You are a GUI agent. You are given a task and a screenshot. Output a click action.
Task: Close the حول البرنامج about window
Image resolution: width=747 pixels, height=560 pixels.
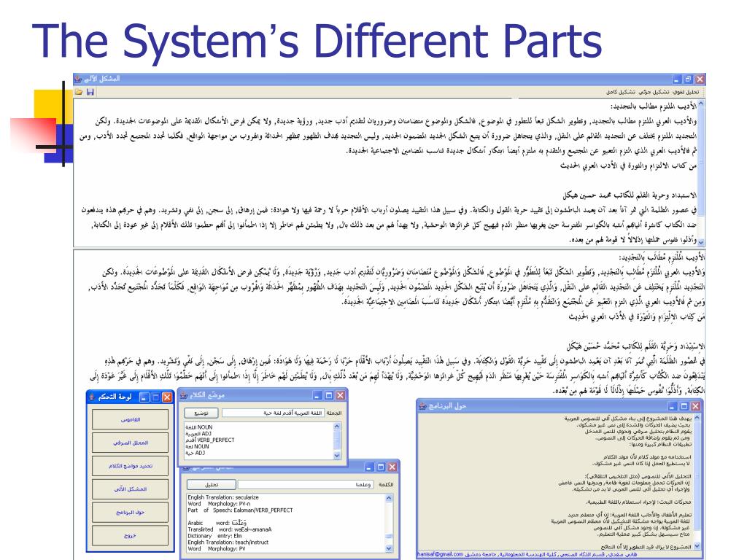tap(695, 406)
